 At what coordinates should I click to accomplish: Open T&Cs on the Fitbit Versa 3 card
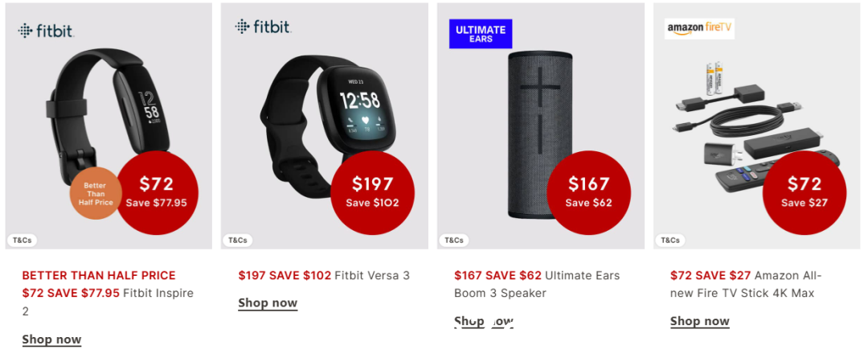tap(238, 240)
